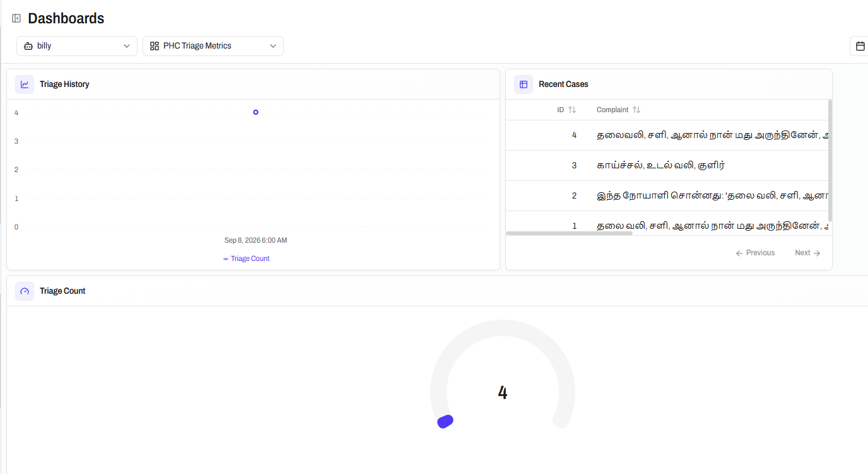Click the Triage Count gauge icon
This screenshot has width=868, height=474.
click(x=25, y=291)
